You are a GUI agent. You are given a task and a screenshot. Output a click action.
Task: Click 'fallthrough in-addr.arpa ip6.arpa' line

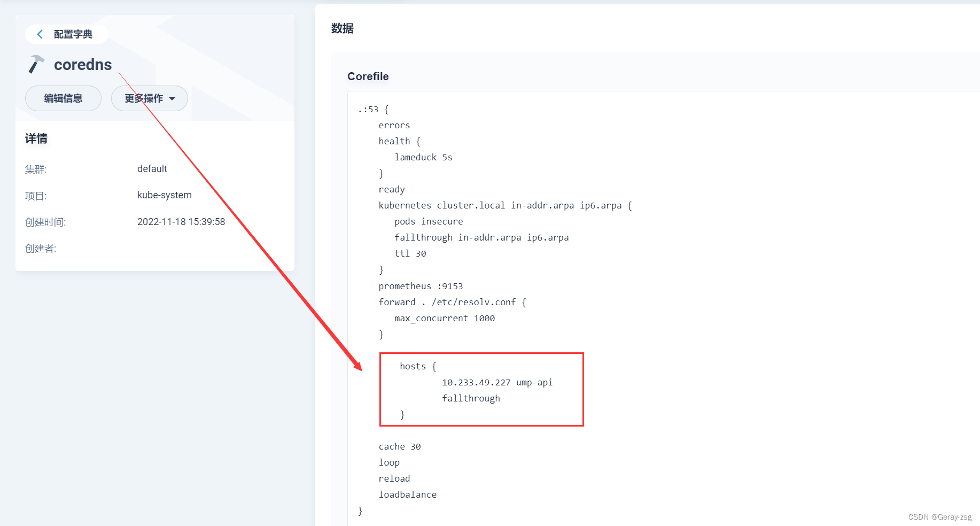tap(481, 238)
